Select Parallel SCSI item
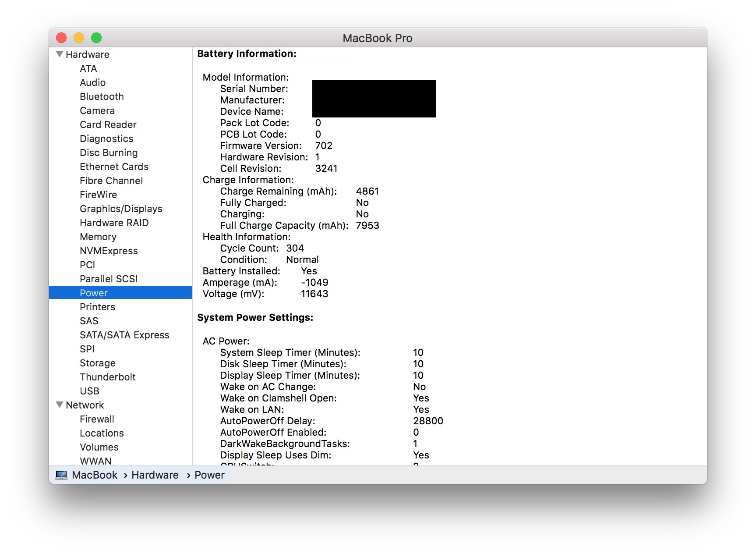 109,279
